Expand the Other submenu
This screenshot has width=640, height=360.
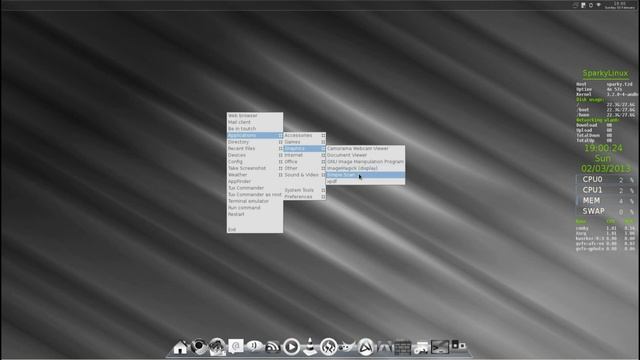(x=304, y=168)
